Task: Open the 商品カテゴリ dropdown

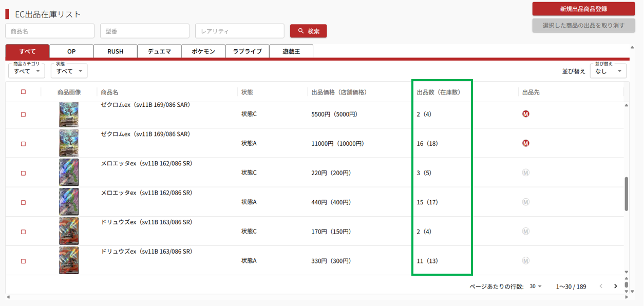Action: pos(27,71)
